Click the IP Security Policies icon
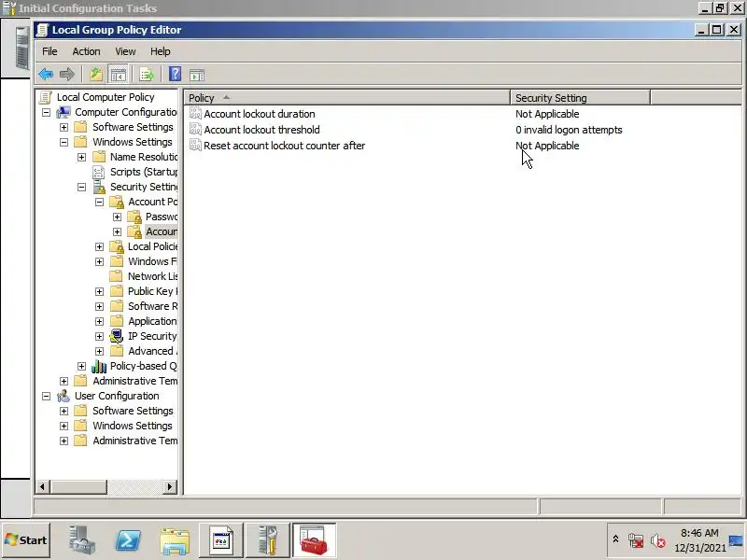The image size is (747, 560). point(116,336)
